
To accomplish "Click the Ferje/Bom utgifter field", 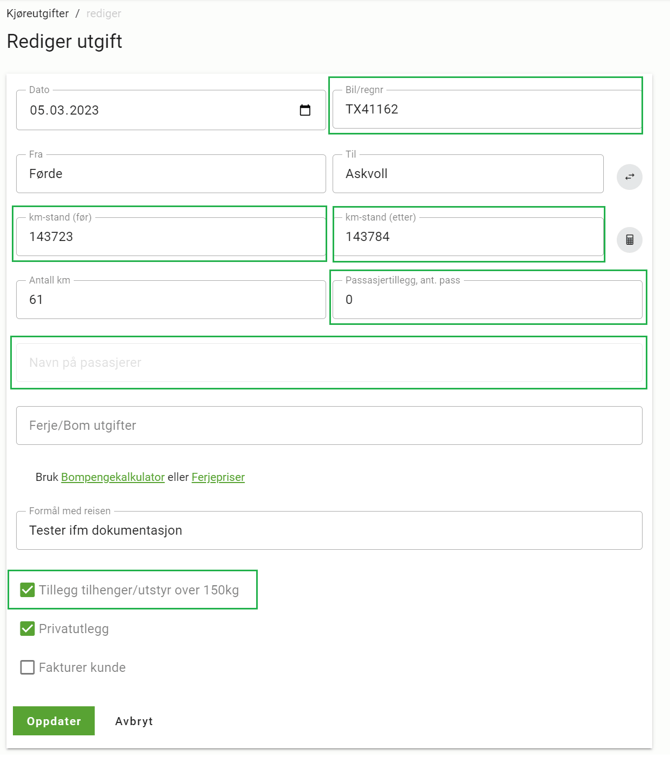I will 329,425.
